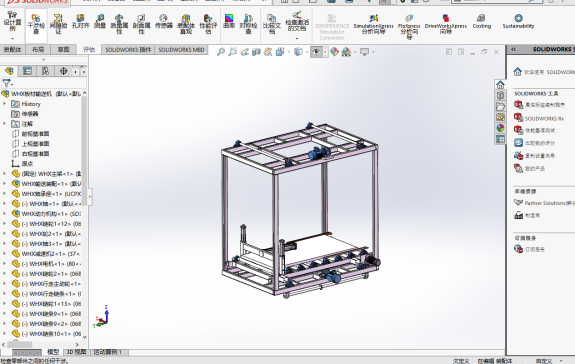Screen dimensions: 575x364
Task: Click the Check Active Document tool
Action: point(297,21)
